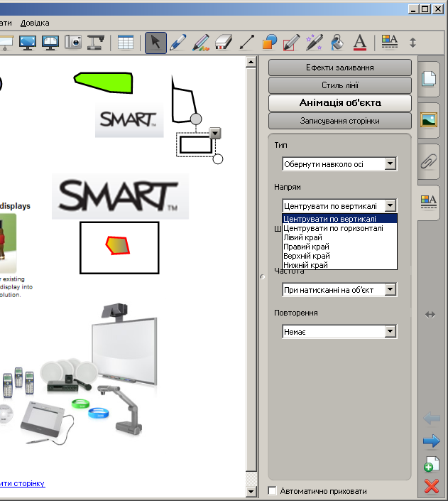Choose Нижній край option
Screen dimensions: 448x501
point(339,265)
